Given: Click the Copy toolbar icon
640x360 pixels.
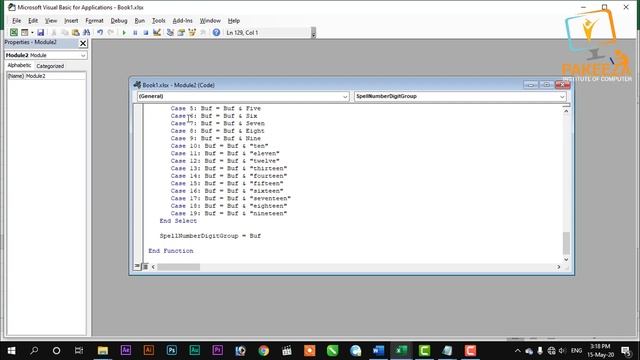Looking at the screenshot, I should click(x=64, y=32).
